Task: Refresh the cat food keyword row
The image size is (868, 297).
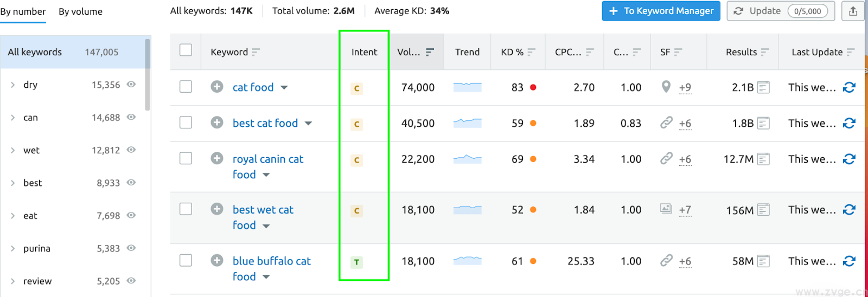Action: coord(849,87)
